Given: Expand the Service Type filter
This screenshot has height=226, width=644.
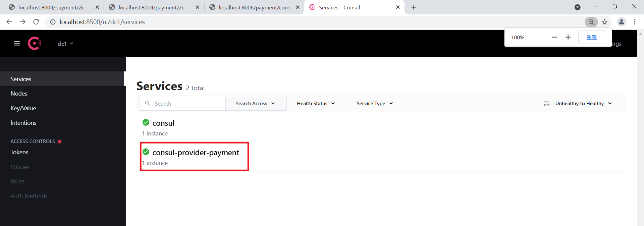Looking at the screenshot, I should (375, 103).
